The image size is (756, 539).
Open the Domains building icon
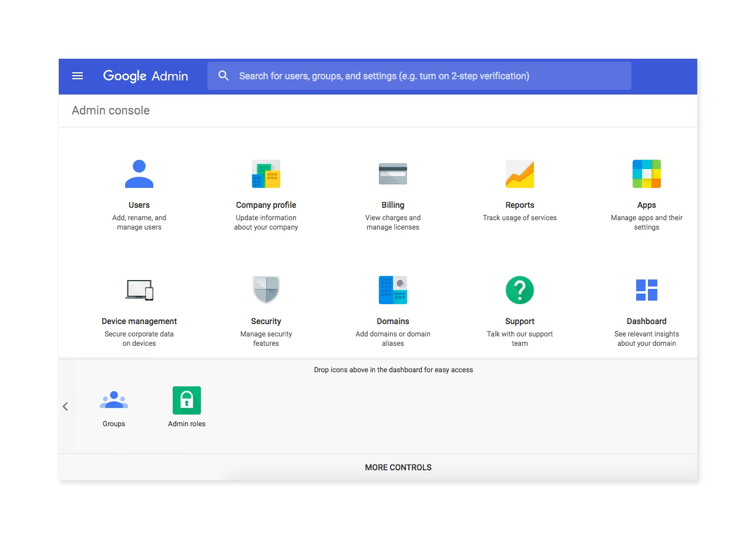click(x=393, y=290)
